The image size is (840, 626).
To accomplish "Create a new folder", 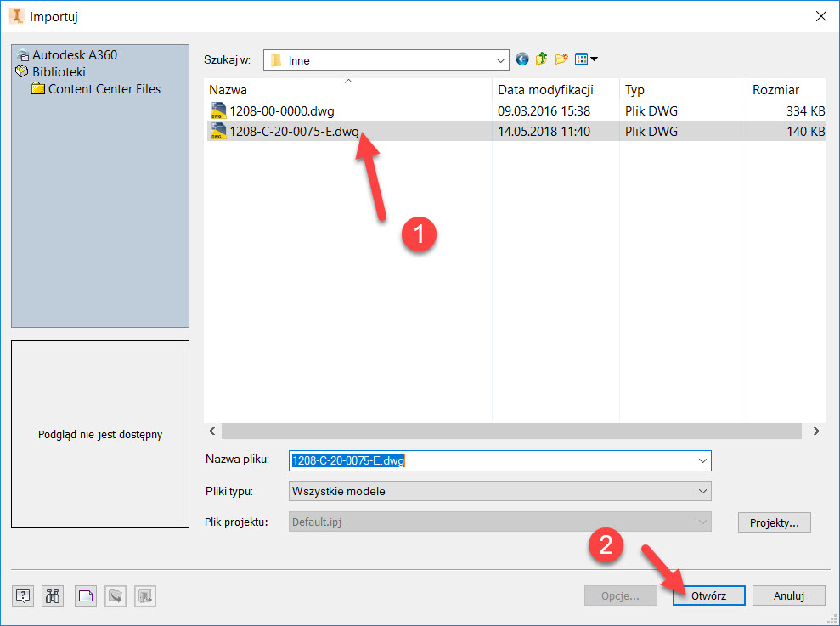I will (x=561, y=59).
